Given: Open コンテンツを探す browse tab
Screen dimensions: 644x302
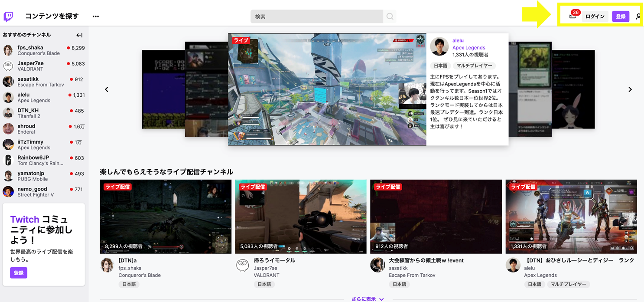Looking at the screenshot, I should pyautogui.click(x=52, y=16).
